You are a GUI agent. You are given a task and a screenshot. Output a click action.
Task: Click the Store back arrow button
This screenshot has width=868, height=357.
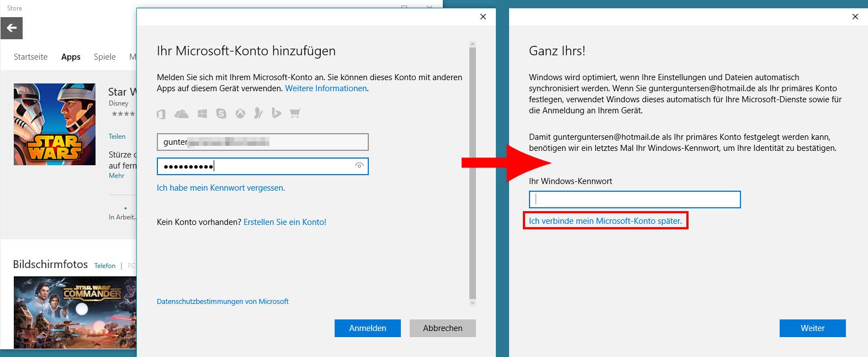[12, 28]
